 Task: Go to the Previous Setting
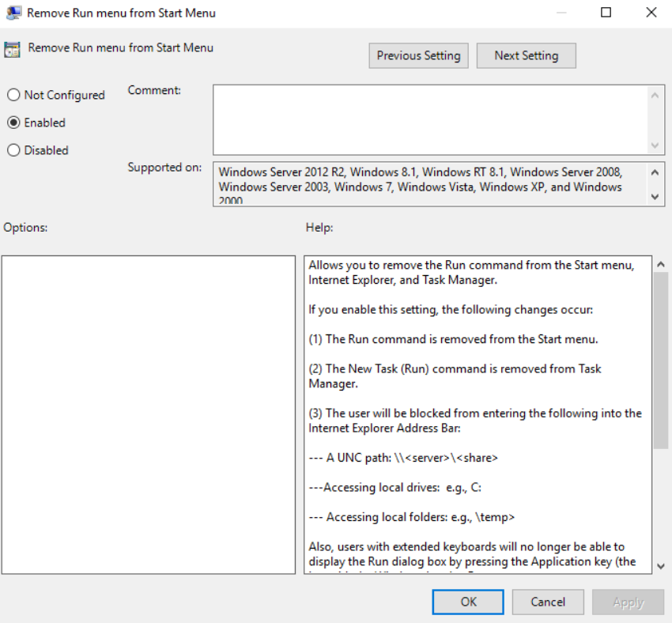418,55
